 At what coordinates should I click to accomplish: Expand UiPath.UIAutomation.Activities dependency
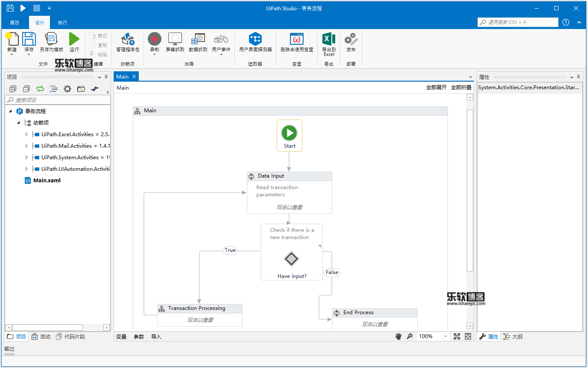coord(26,169)
